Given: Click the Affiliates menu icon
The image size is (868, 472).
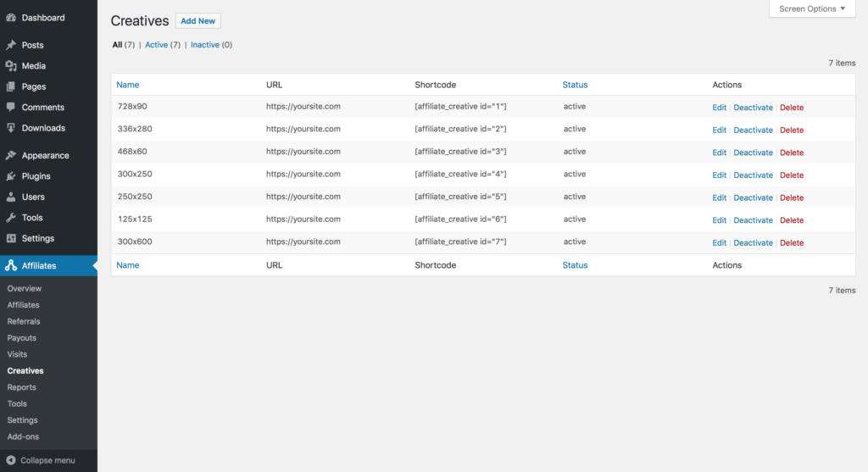Looking at the screenshot, I should coord(10,265).
